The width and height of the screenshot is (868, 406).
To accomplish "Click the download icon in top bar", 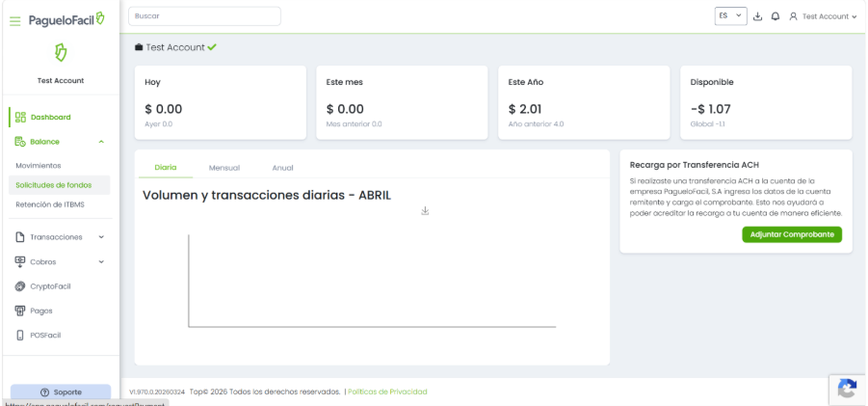I will point(757,16).
